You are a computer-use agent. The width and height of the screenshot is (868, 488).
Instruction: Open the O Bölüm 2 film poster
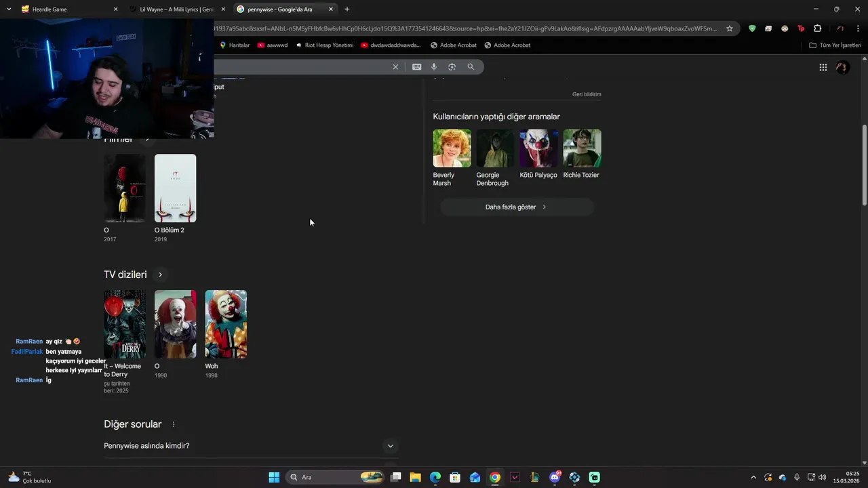click(175, 188)
